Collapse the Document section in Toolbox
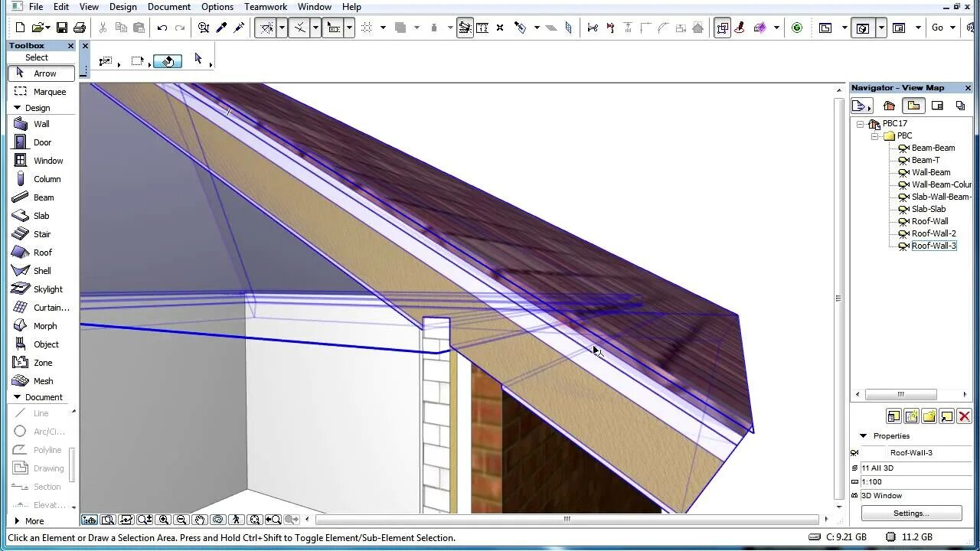The width and height of the screenshot is (980, 551). click(x=17, y=397)
